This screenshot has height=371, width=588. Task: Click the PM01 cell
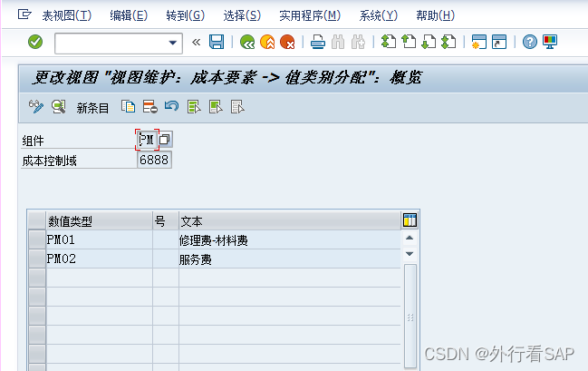(x=99, y=239)
